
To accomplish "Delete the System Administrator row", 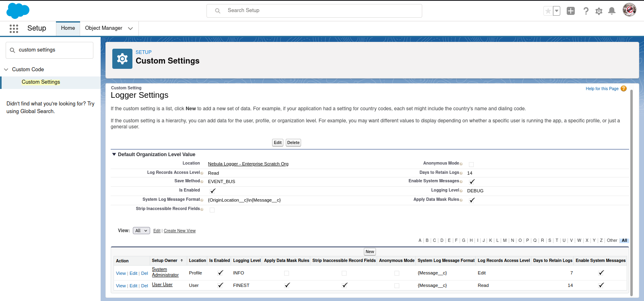I will [x=144, y=274].
